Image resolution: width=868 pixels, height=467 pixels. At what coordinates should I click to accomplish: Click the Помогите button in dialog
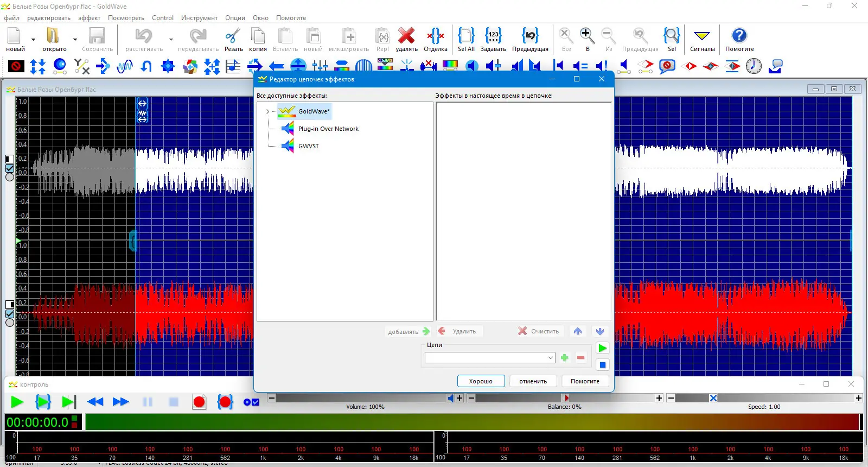(x=585, y=381)
